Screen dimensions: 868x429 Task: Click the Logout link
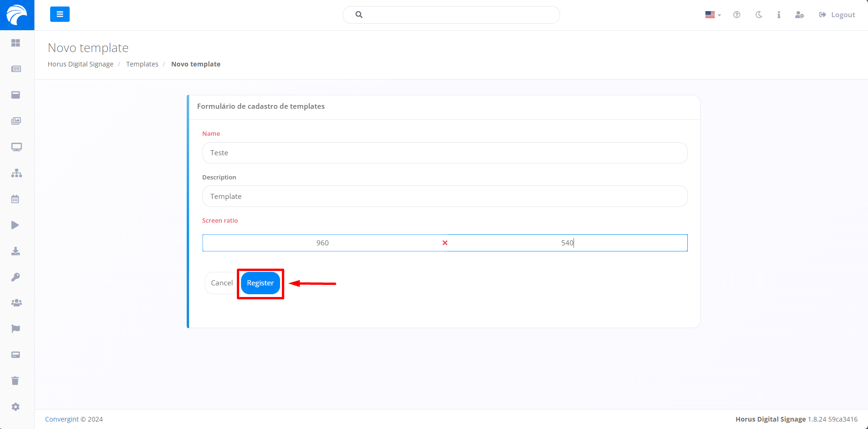[x=837, y=15]
